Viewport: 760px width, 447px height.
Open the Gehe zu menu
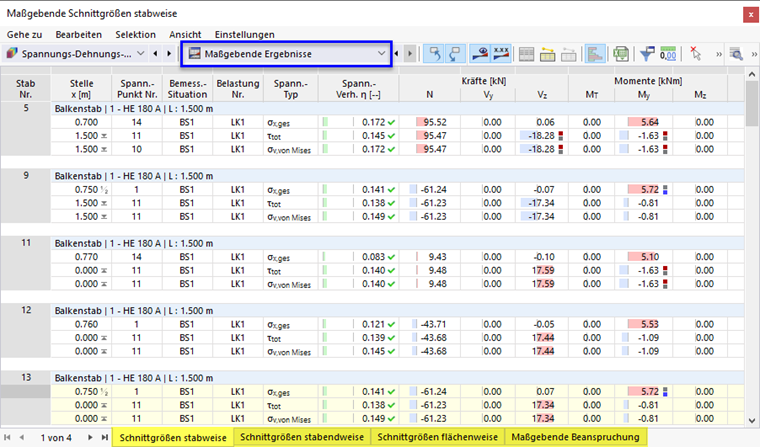pos(24,34)
